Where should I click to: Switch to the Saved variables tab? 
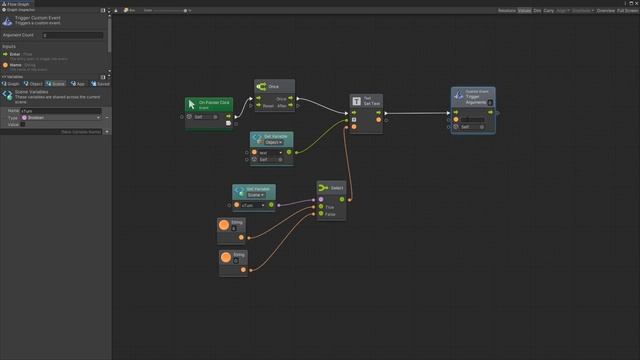(x=100, y=84)
